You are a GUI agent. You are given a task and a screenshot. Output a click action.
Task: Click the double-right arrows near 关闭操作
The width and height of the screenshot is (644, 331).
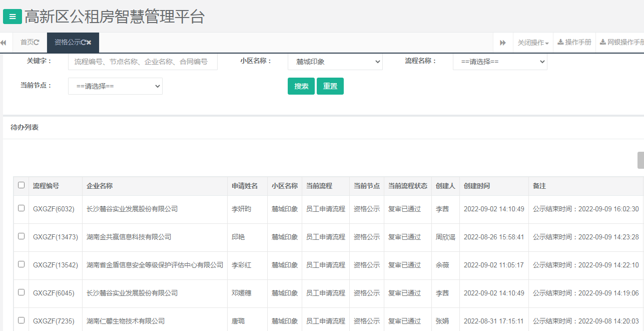tap(502, 42)
